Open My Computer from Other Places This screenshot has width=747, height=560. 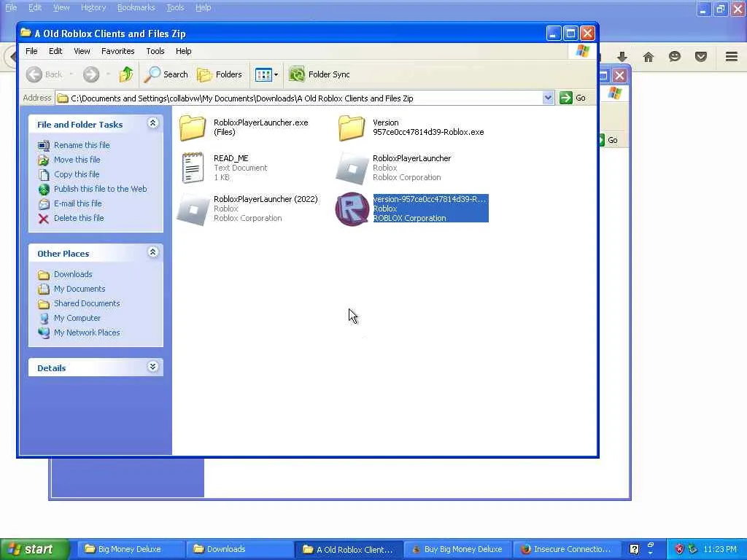[77, 318]
